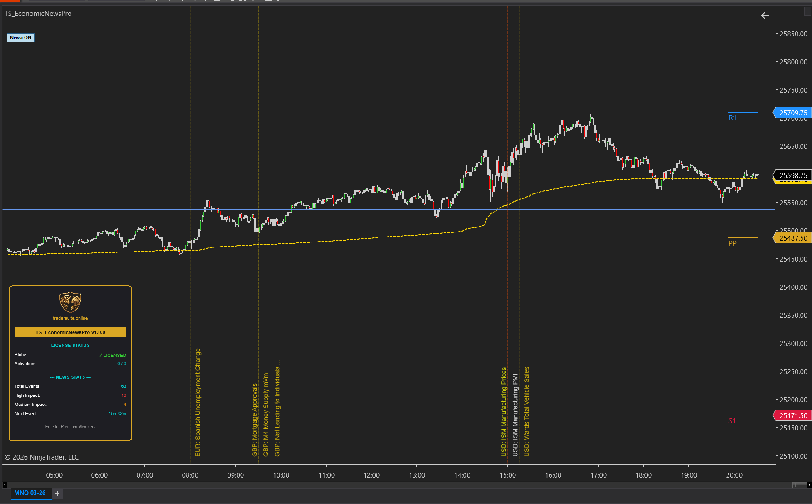The width and height of the screenshot is (812, 504).
Task: Click the 25850.00 price axis label
Action: (793, 34)
